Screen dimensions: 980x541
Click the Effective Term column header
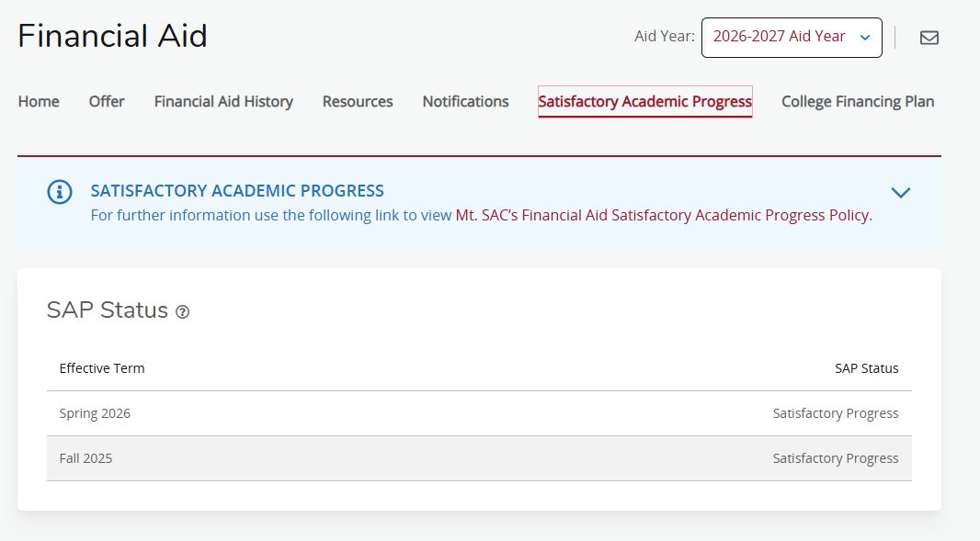tap(102, 368)
